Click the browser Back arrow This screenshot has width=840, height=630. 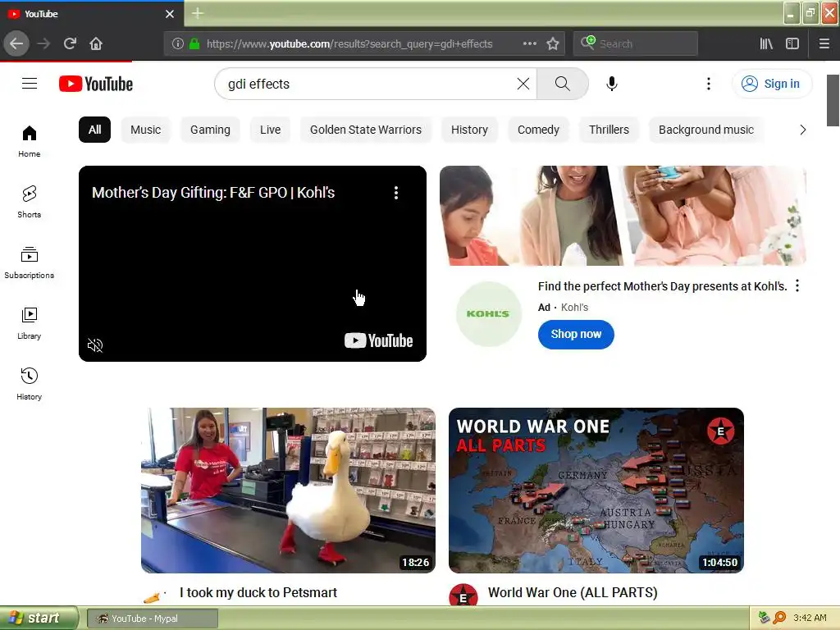(x=16, y=44)
